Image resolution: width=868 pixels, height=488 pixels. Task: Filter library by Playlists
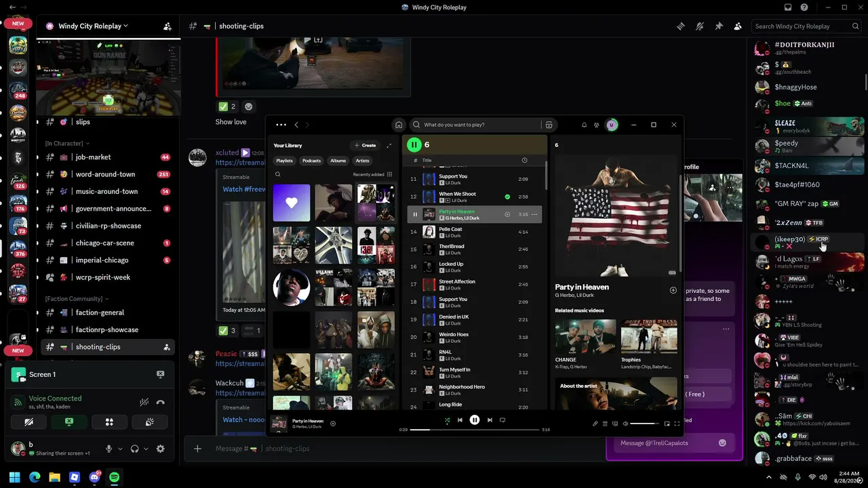284,161
